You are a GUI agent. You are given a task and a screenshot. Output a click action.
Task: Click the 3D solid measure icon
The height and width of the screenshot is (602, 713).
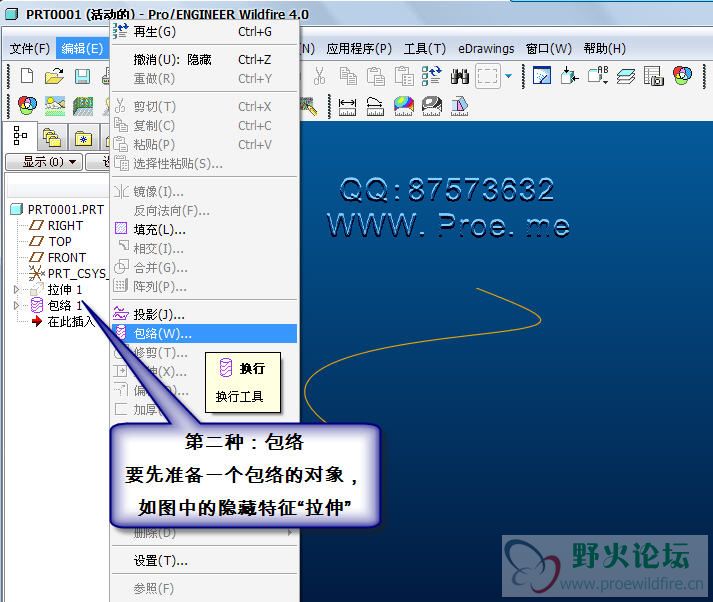point(459,107)
